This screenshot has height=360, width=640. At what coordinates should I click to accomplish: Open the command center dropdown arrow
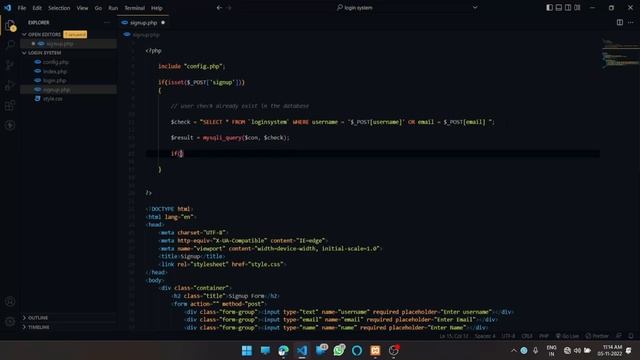point(475,7)
